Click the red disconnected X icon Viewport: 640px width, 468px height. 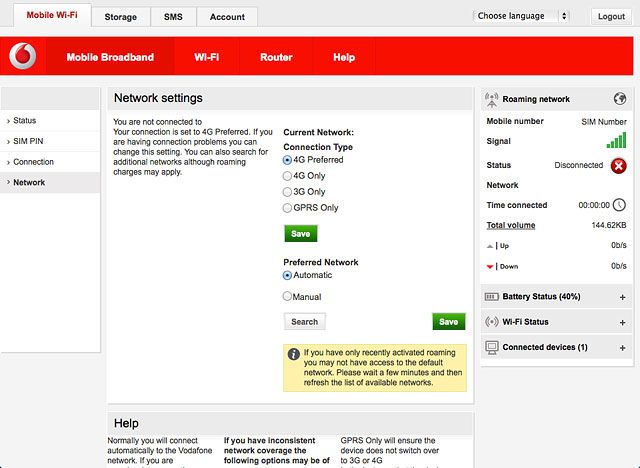point(618,166)
